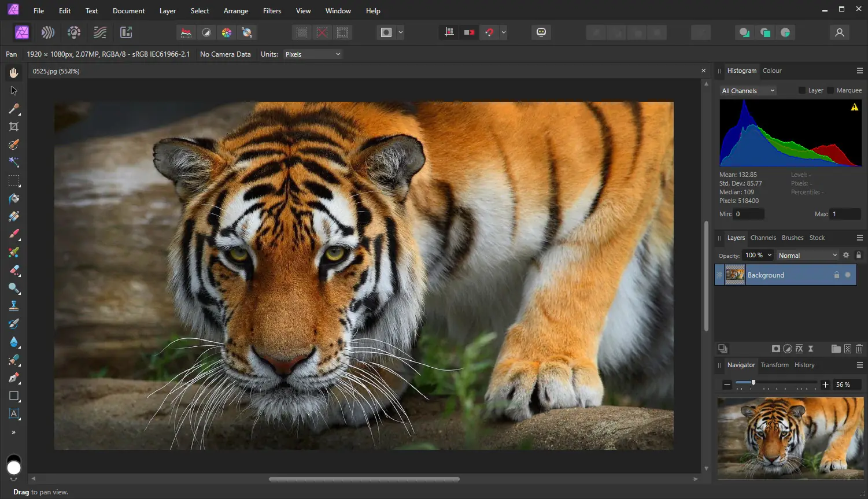Delete layer using trash icon
This screenshot has height=499, width=868.
(x=859, y=349)
